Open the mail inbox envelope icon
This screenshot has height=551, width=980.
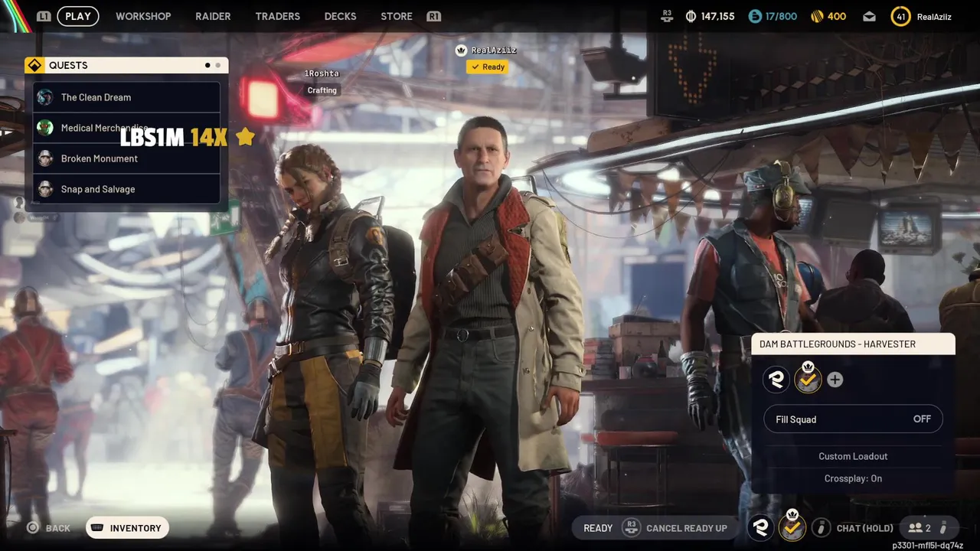click(869, 16)
